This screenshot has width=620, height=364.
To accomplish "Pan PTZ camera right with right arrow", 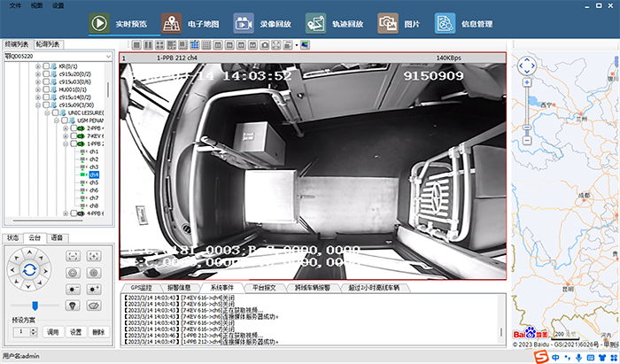I will (45, 271).
